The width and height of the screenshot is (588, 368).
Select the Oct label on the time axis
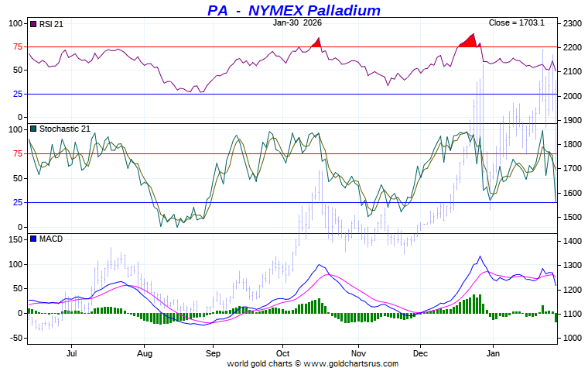282,353
